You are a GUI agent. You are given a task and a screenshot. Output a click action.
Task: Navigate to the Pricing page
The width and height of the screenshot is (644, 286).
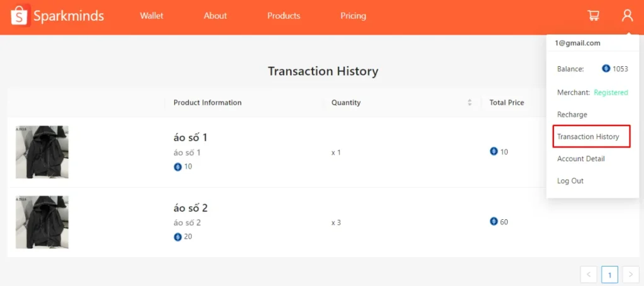point(353,16)
